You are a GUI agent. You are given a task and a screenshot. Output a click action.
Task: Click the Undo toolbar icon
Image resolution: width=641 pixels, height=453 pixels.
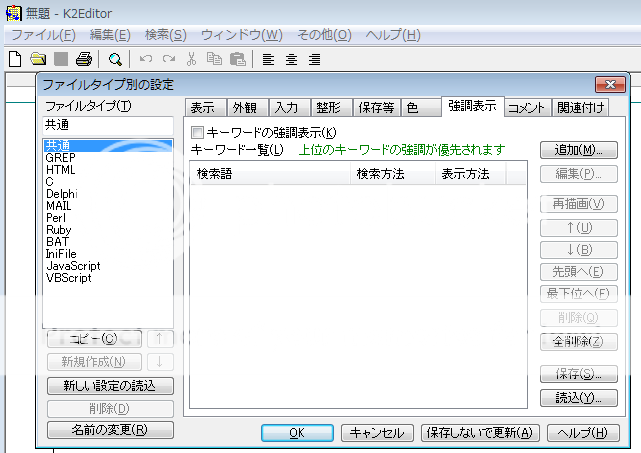tap(146, 59)
